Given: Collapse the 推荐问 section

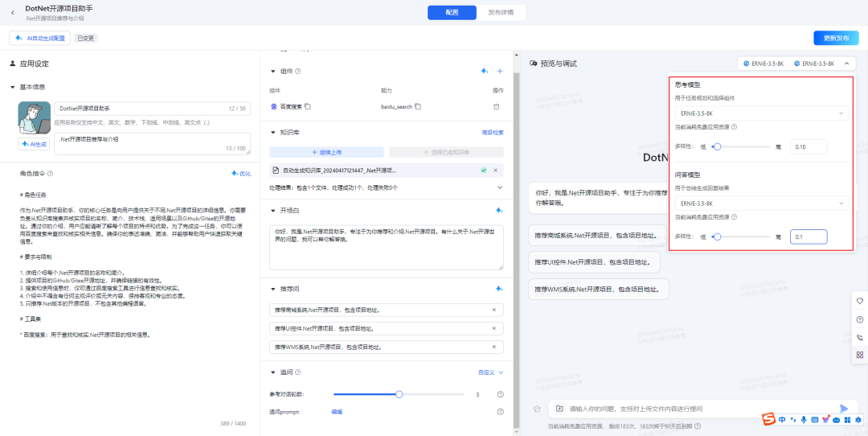Looking at the screenshot, I should pos(272,289).
